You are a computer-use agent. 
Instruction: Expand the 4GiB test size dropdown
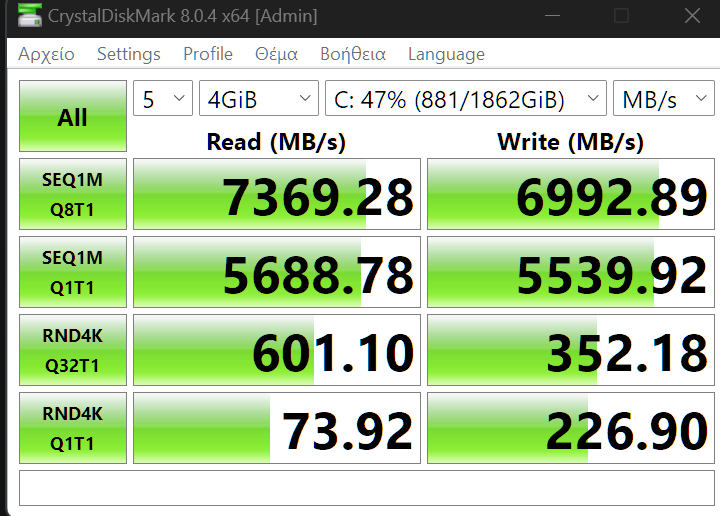259,98
